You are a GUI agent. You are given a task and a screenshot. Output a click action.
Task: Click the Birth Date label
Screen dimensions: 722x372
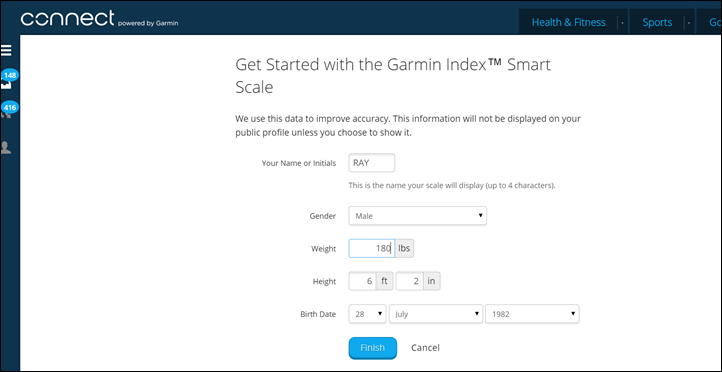318,314
